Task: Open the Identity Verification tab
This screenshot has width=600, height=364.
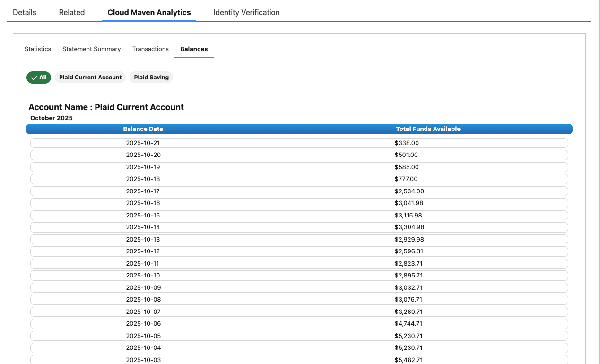Action: 246,13
